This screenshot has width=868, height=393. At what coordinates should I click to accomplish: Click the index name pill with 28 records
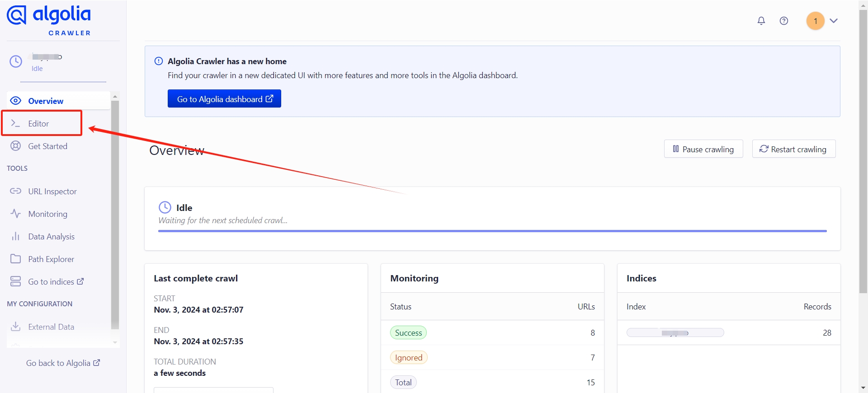click(x=675, y=332)
